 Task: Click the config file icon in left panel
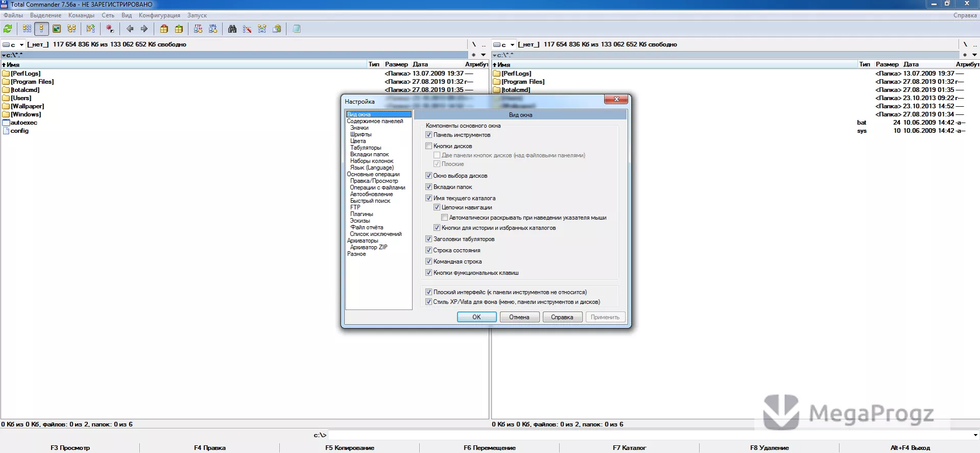pyautogui.click(x=6, y=131)
